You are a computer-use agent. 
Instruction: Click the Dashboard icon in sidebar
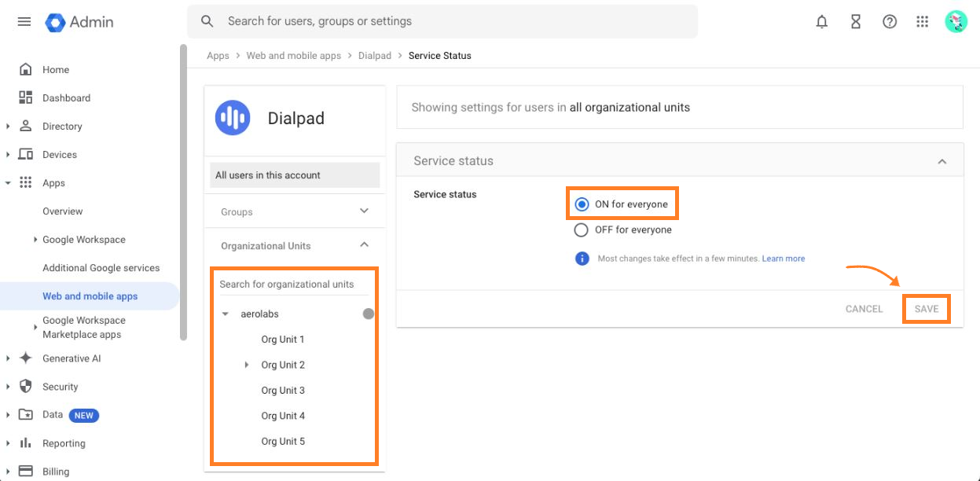point(26,97)
